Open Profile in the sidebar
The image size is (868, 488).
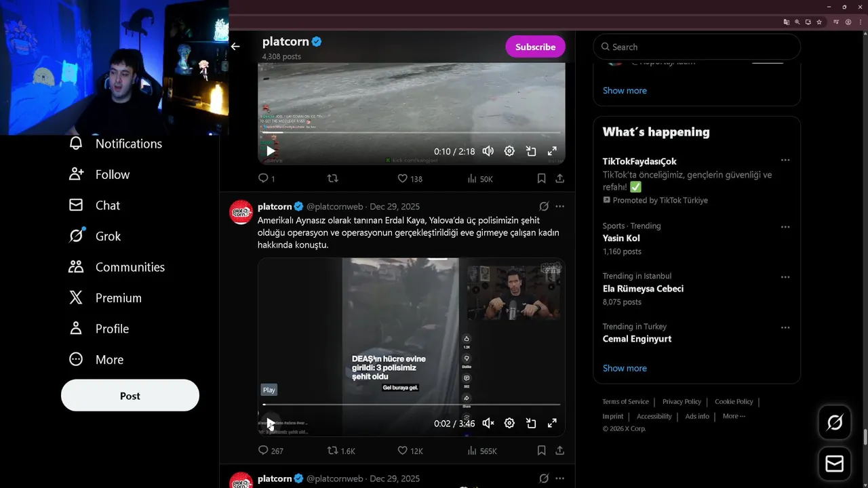pyautogui.click(x=98, y=329)
